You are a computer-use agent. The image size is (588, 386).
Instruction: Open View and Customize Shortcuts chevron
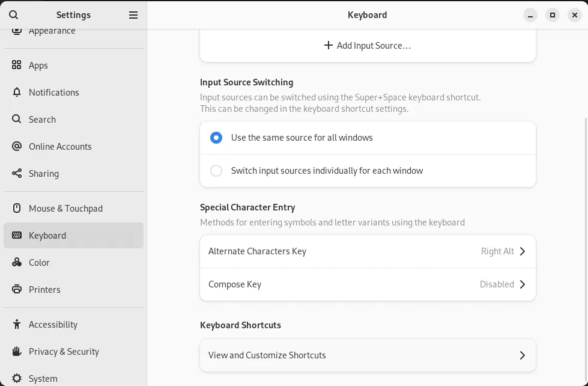(523, 355)
